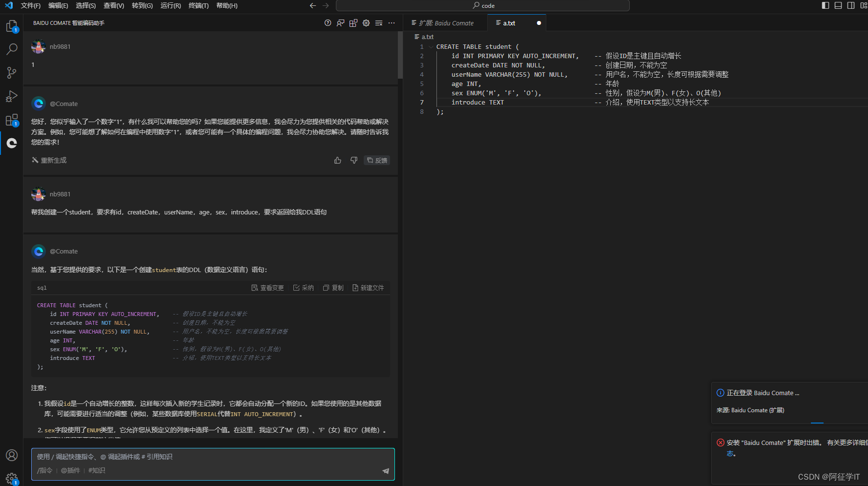
Task: Open the Run and Debug view
Action: tap(12, 96)
